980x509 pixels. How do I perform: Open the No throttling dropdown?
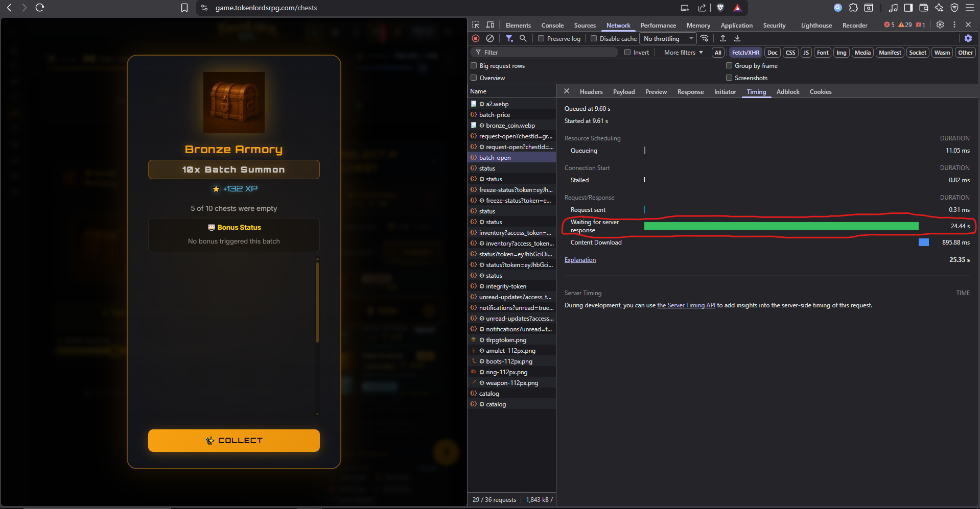(668, 38)
